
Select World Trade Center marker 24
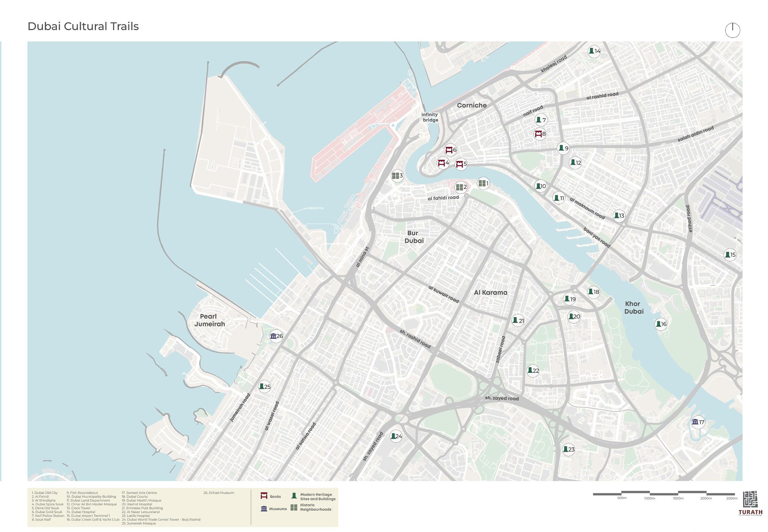396,436
